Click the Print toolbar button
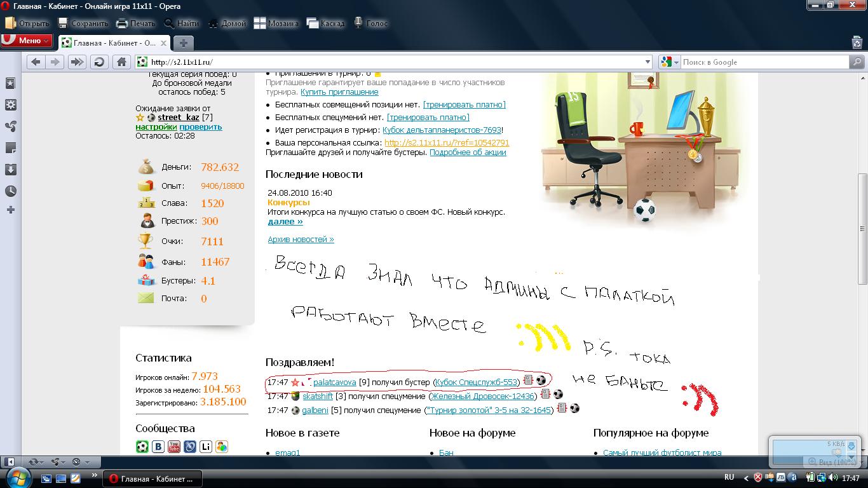The height and width of the screenshot is (488, 868). (136, 24)
